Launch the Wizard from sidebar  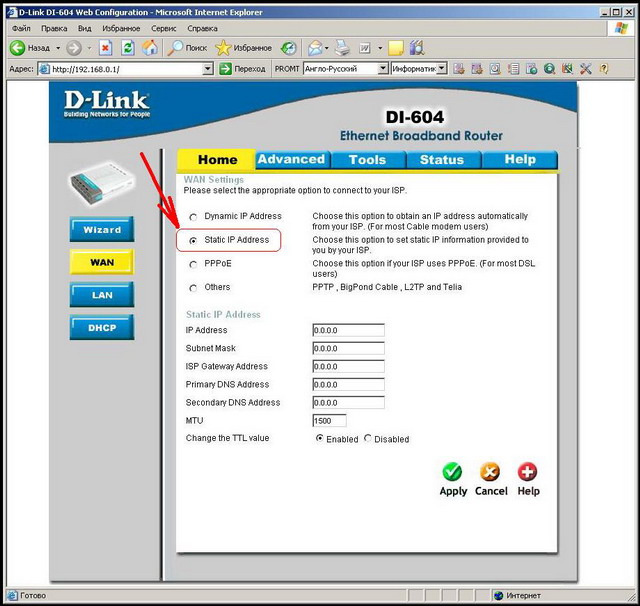click(x=102, y=230)
